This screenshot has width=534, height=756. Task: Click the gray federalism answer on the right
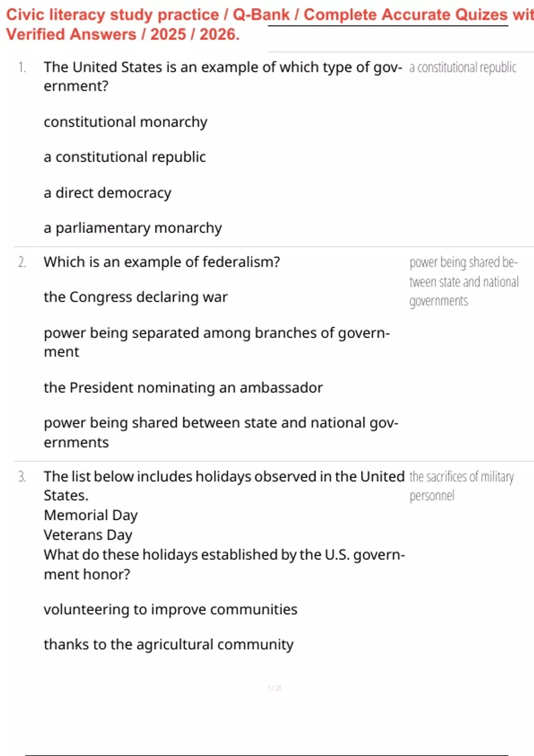(464, 281)
